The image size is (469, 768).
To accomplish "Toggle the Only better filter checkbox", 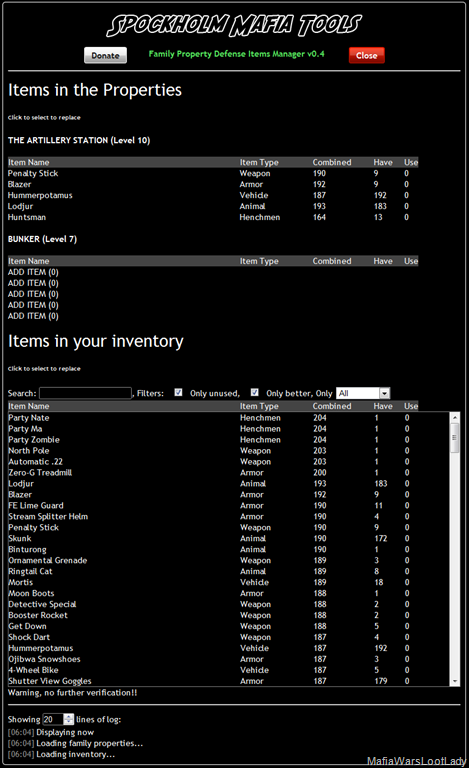I will pyautogui.click(x=255, y=392).
